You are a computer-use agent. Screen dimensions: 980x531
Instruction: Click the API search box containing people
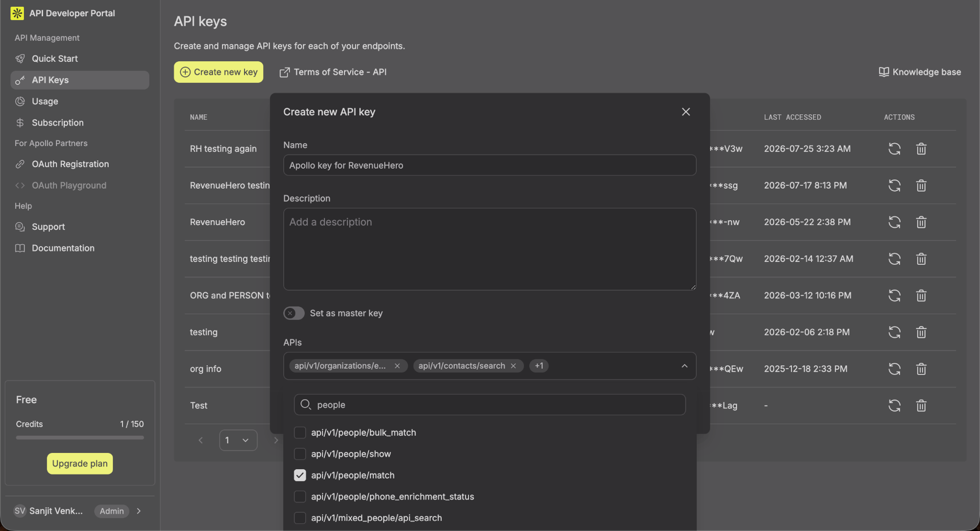(490, 405)
